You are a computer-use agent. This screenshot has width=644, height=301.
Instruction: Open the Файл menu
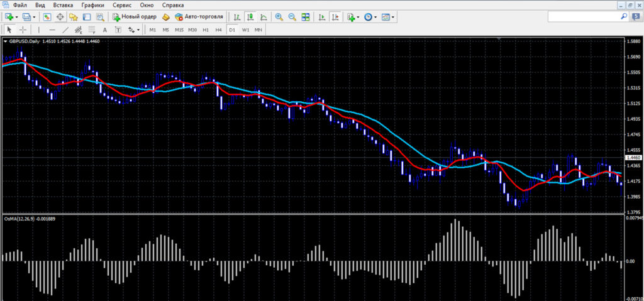[20, 5]
